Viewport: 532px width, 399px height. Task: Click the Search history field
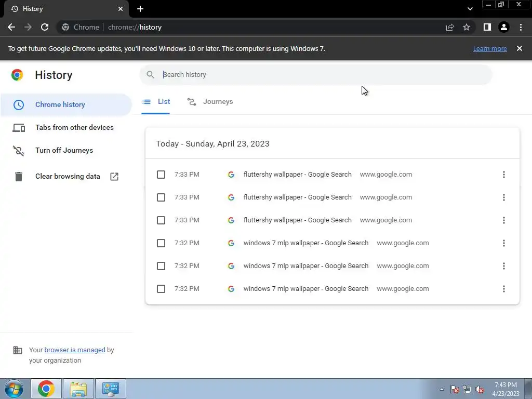pos(315,75)
